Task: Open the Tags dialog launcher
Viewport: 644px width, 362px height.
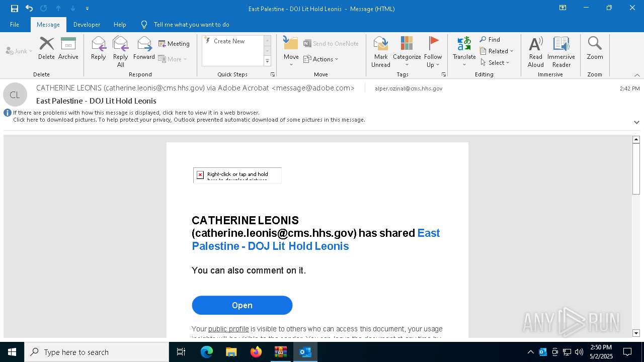Action: [x=444, y=74]
